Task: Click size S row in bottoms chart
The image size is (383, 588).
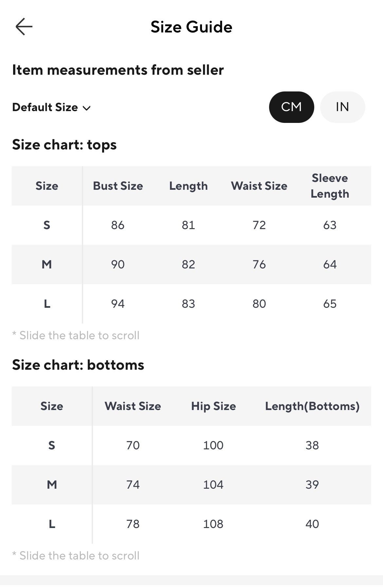Action: point(191,445)
